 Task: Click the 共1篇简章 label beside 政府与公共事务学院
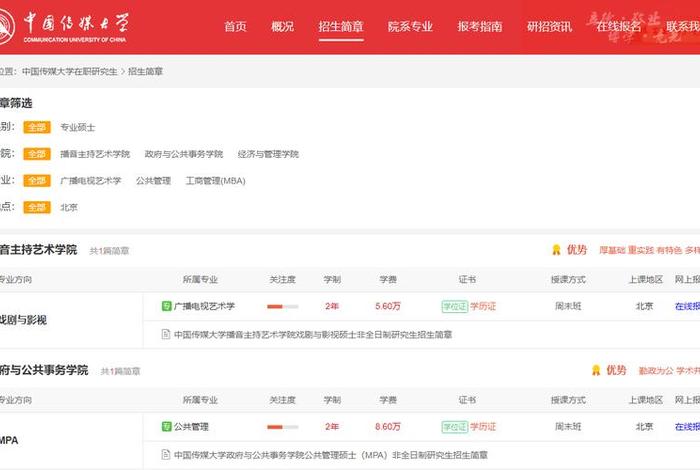121,371
